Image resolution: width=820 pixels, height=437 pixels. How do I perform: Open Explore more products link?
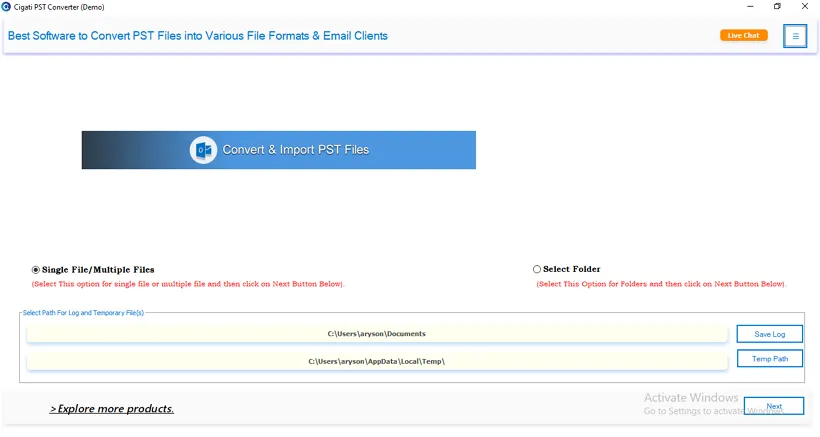coord(112,409)
